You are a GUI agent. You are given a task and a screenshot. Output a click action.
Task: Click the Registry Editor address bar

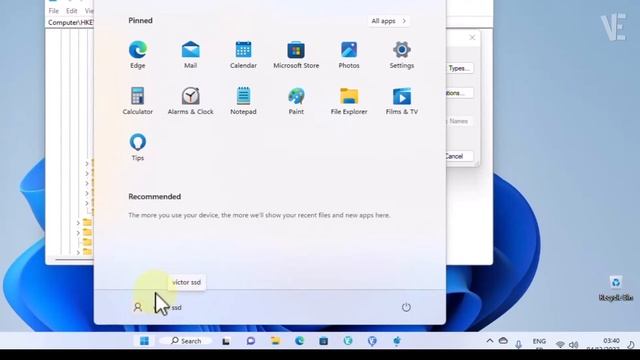71,22
